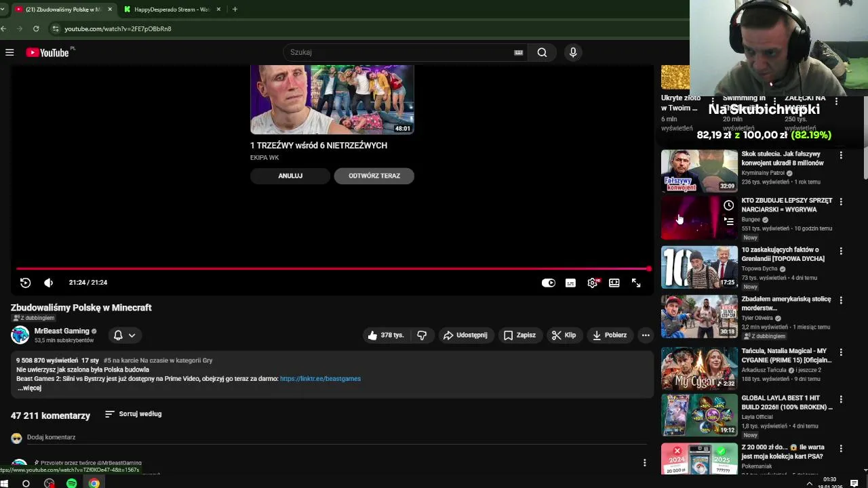The width and height of the screenshot is (868, 488).
Task: Enter fullscreen mode
Action: [636, 283]
